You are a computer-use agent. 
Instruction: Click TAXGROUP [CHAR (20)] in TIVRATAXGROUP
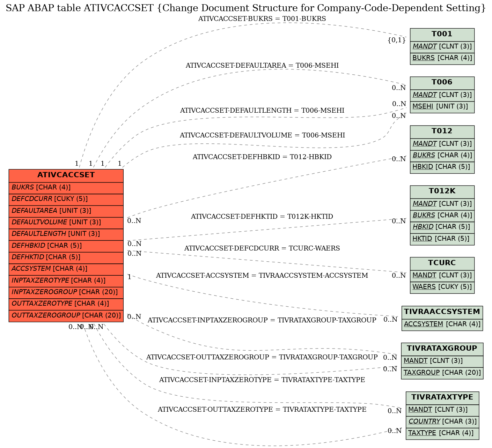pos(442,373)
